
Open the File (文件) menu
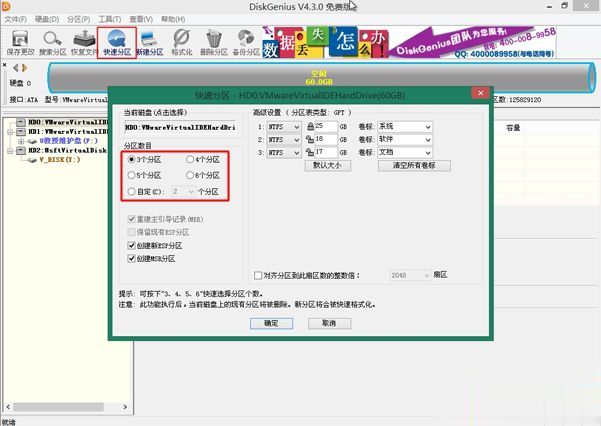pos(15,19)
